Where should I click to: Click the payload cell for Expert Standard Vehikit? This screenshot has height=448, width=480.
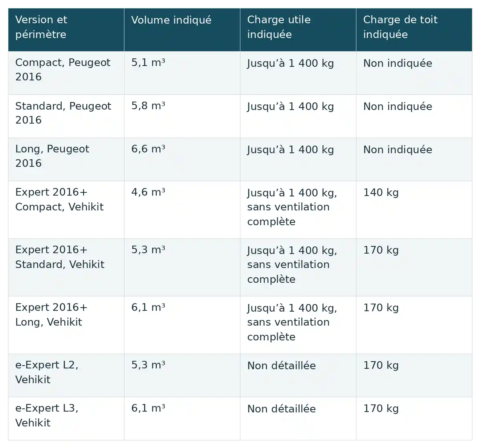pyautogui.click(x=298, y=268)
